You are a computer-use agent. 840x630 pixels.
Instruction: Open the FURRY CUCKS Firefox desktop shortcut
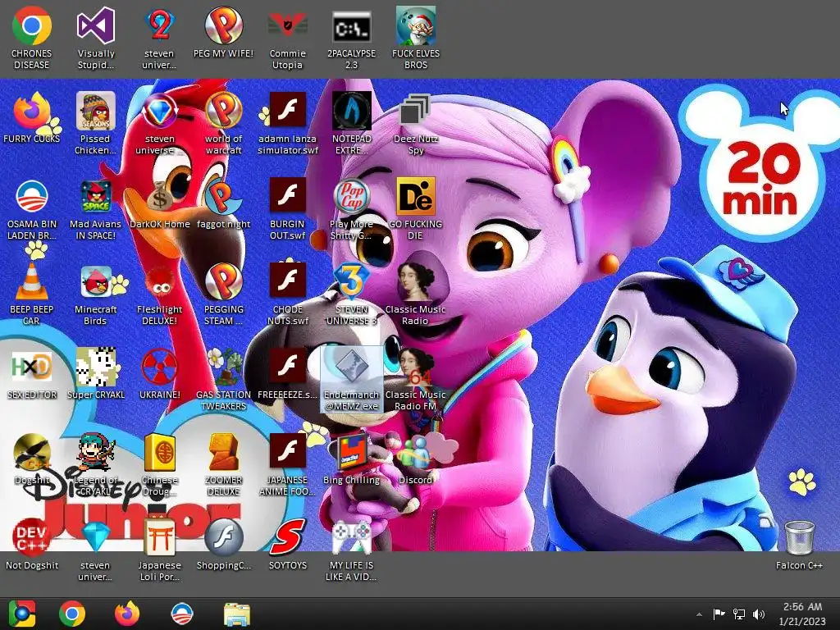click(x=32, y=117)
